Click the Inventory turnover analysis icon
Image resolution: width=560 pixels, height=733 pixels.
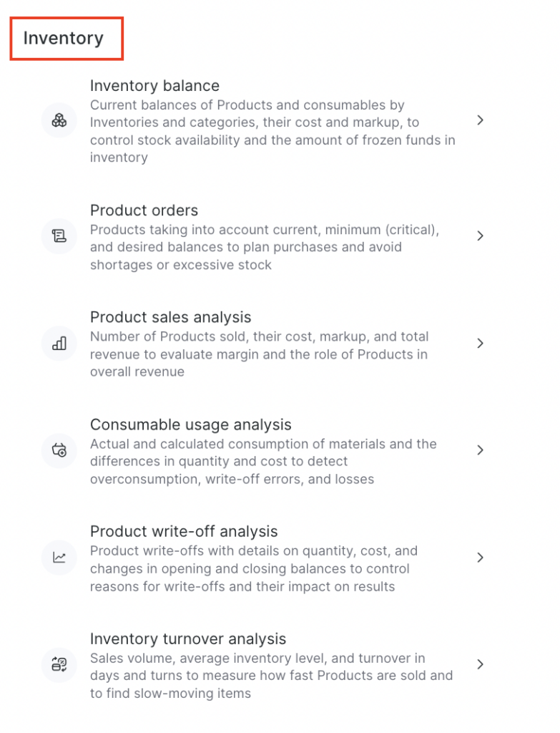click(x=59, y=664)
